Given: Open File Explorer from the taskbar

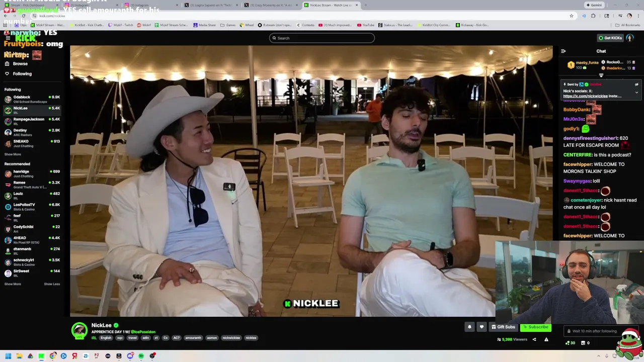Looking at the screenshot, I should (x=19, y=356).
